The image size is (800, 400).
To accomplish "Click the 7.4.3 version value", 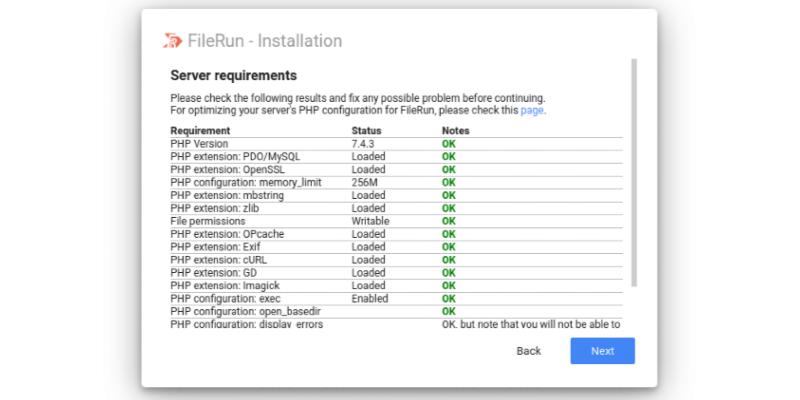I will coord(364,144).
